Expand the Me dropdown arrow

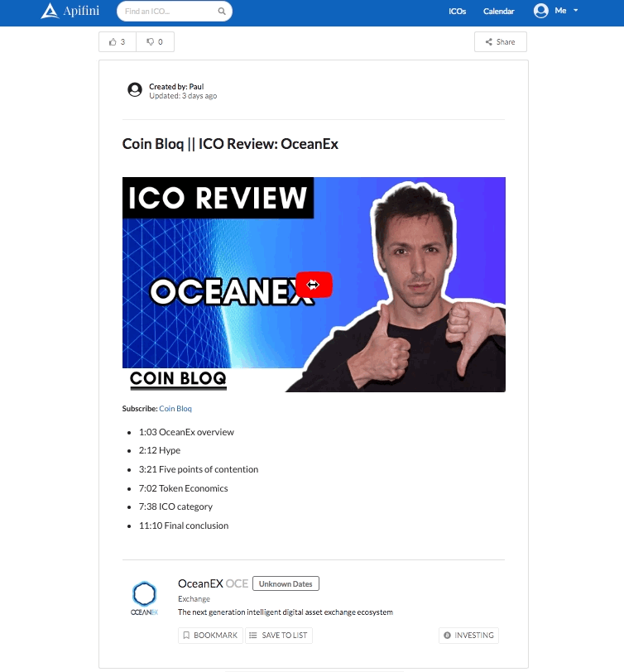[575, 10]
